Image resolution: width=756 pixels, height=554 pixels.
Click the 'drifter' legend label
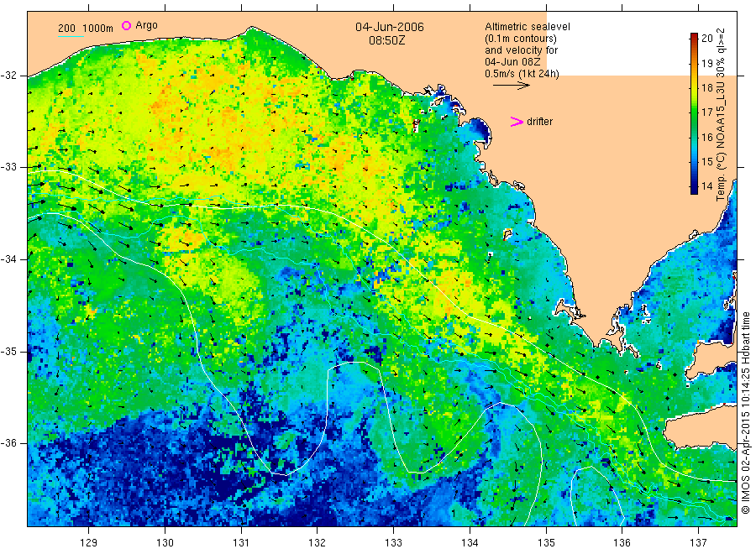(x=539, y=122)
